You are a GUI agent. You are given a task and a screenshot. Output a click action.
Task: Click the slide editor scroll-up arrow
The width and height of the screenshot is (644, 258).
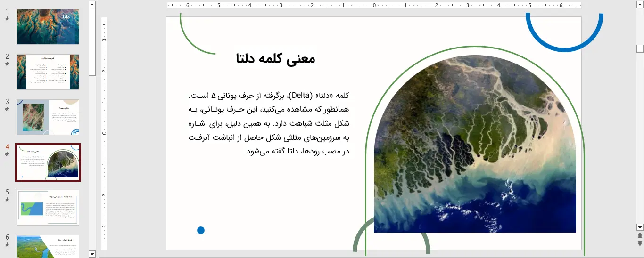pyautogui.click(x=640, y=4)
